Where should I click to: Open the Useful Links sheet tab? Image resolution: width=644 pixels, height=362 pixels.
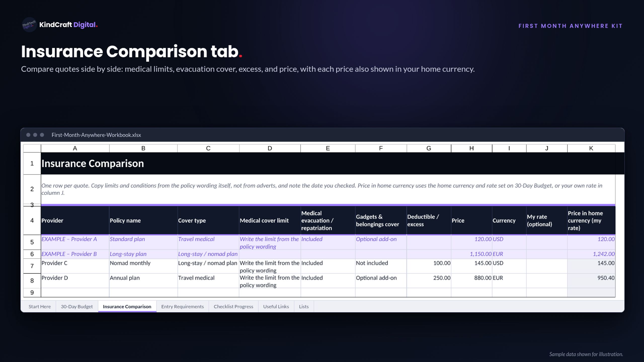click(276, 306)
